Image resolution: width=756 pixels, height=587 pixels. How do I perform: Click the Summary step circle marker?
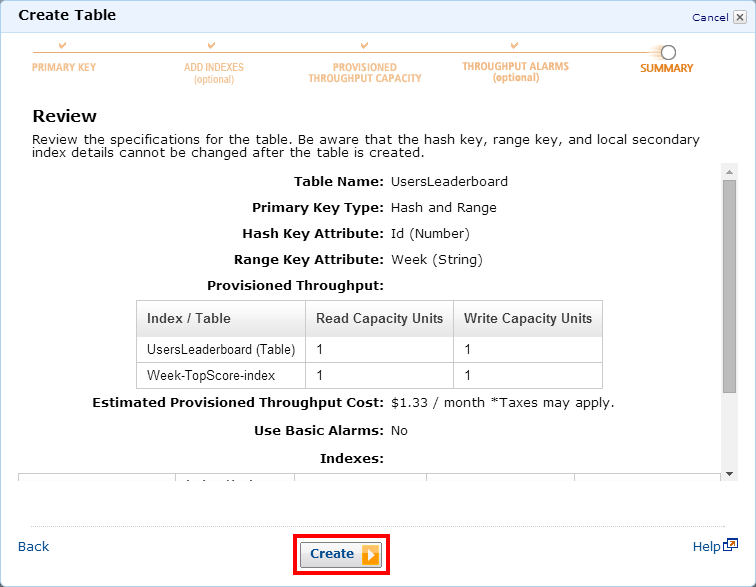pyautogui.click(x=668, y=52)
